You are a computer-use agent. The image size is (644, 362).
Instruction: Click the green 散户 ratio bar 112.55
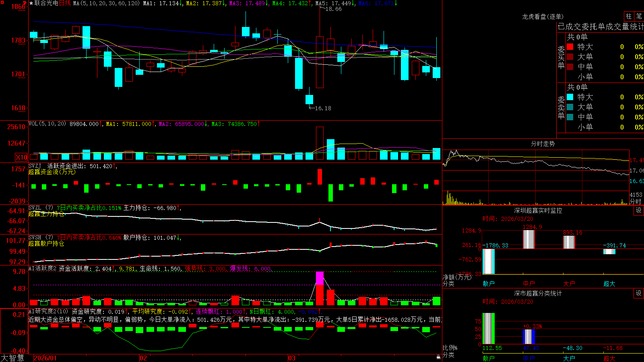pos(488,328)
